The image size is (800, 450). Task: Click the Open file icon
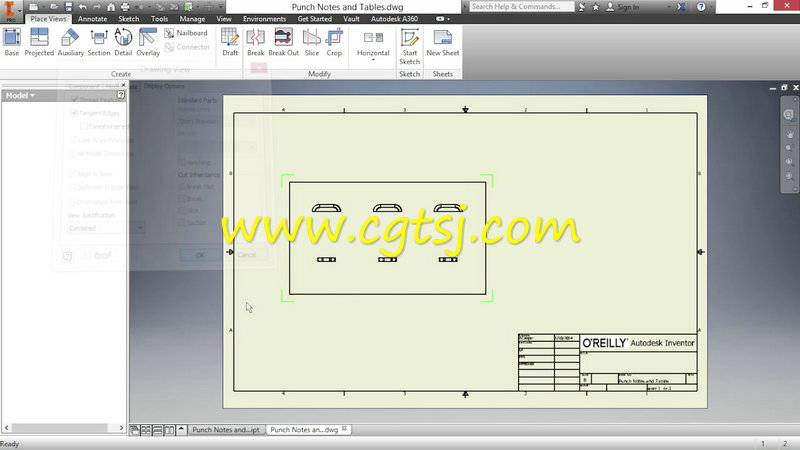pyautogui.click(x=54, y=7)
